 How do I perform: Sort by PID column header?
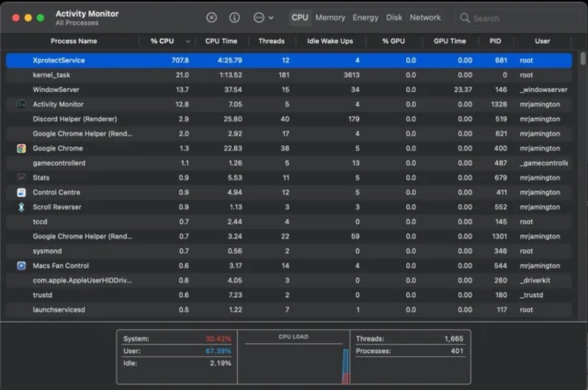pos(495,41)
